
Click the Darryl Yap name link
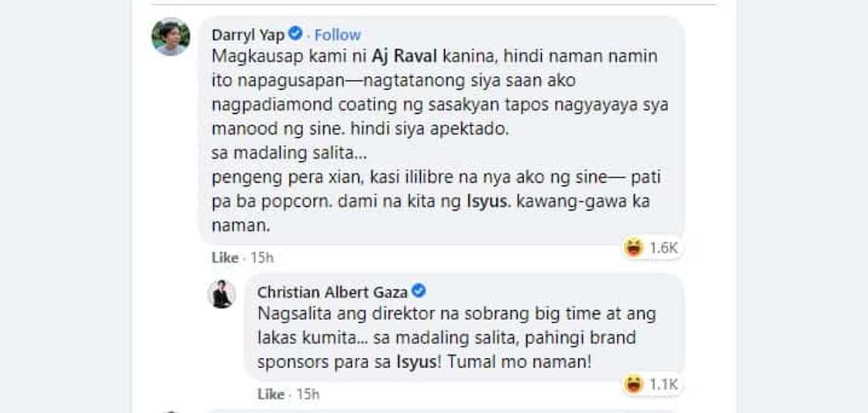click(247, 35)
